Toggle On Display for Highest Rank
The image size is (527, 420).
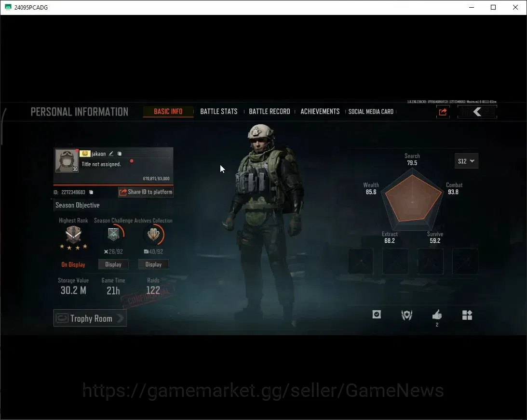tap(73, 264)
